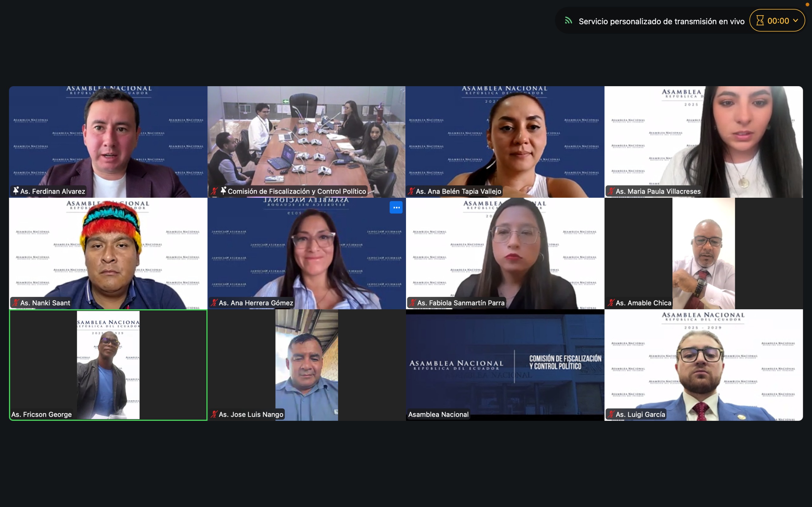Click muted mic icon next to As. Maria Paula Villacreses
Screen dimensions: 812x507
(611, 191)
